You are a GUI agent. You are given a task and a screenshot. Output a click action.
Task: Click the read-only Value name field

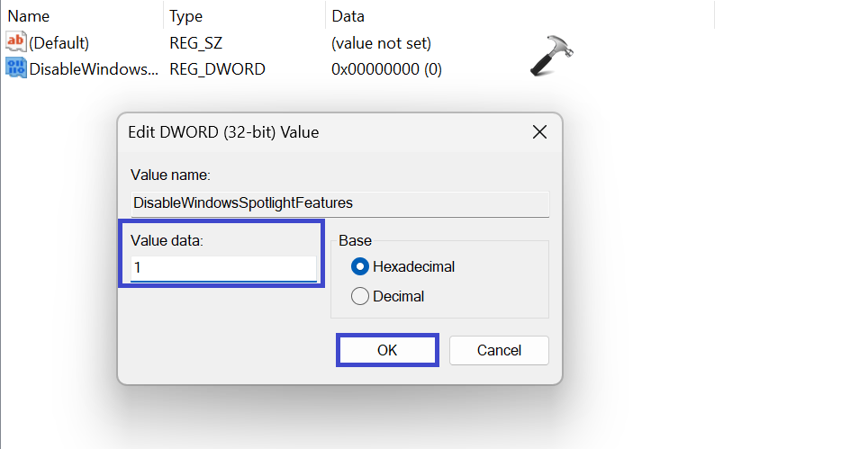(x=339, y=203)
